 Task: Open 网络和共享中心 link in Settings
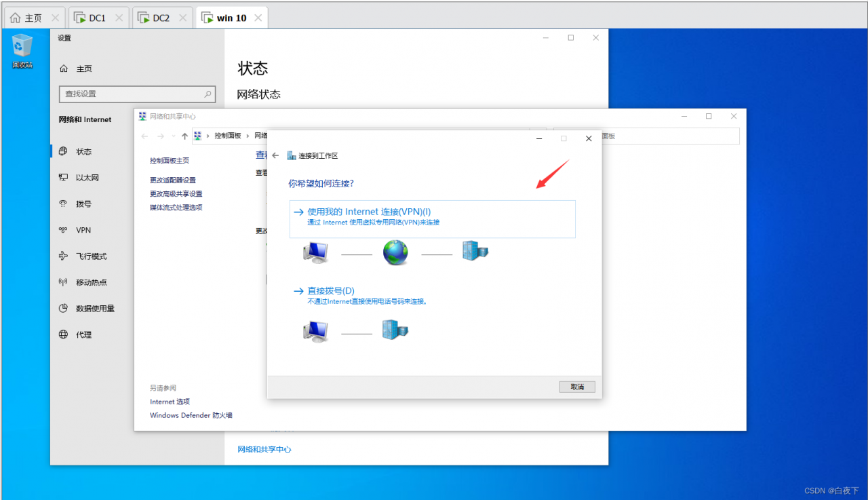pos(264,449)
